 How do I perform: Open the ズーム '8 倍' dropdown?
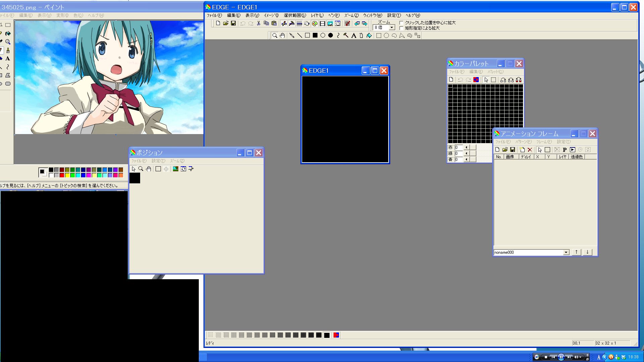(x=392, y=27)
